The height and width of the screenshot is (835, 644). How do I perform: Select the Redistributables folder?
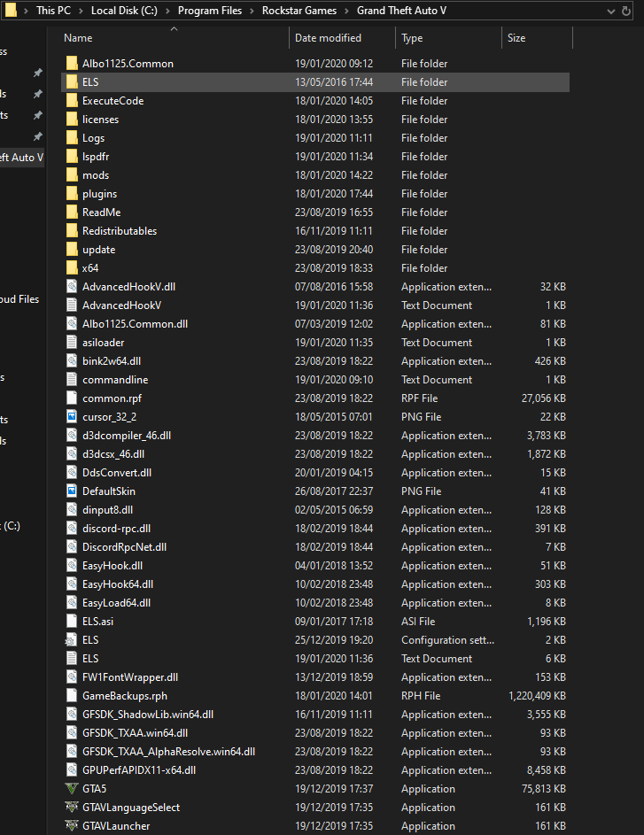[120, 231]
